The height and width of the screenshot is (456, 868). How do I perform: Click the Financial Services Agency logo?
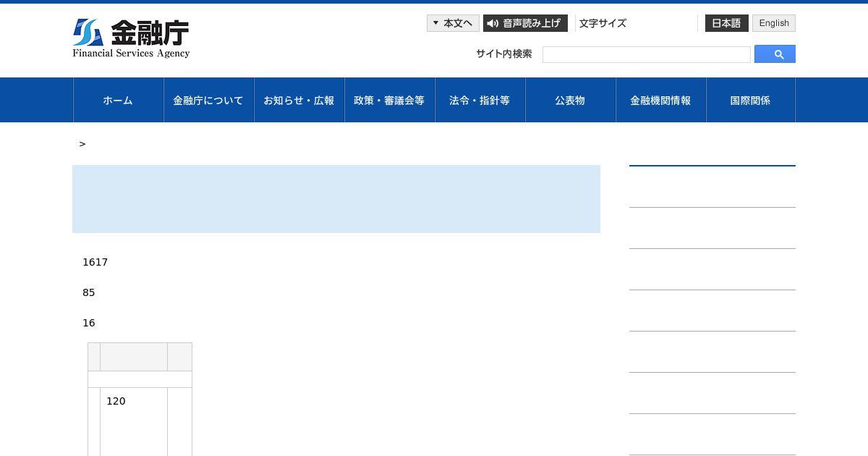(x=131, y=38)
